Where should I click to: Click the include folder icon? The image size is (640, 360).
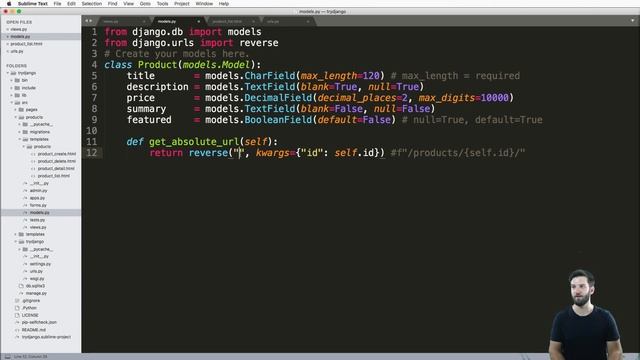[x=17, y=88]
